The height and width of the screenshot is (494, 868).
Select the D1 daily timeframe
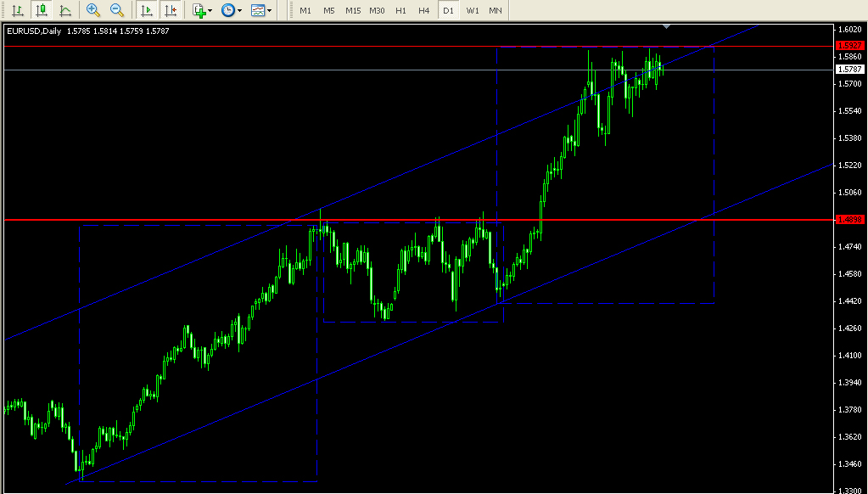pyautogui.click(x=448, y=10)
